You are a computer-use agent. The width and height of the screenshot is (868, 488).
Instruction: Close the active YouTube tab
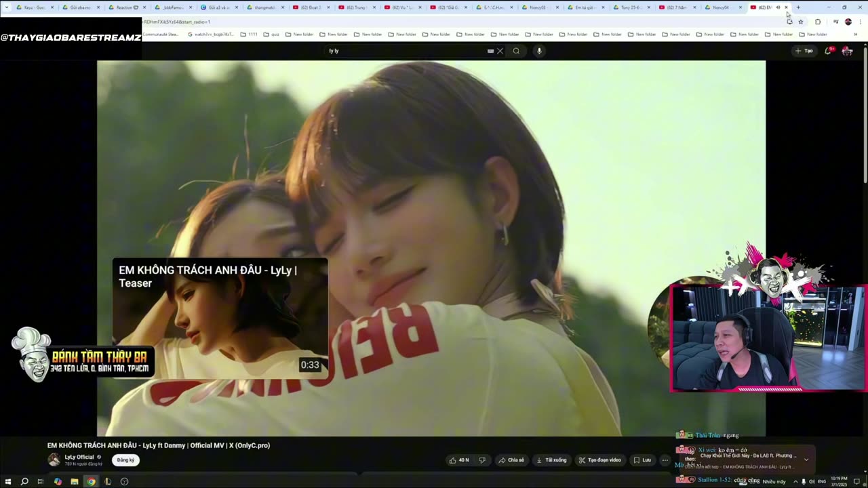[786, 7]
